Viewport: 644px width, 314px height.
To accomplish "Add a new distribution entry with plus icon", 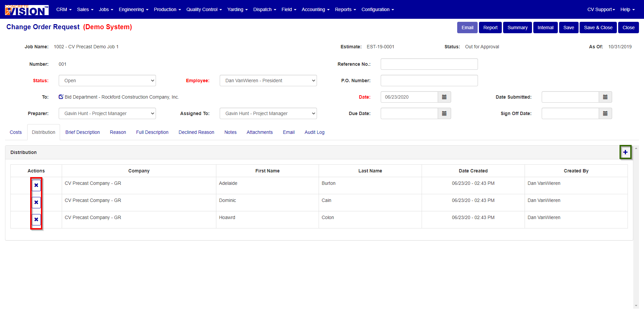I will point(625,152).
